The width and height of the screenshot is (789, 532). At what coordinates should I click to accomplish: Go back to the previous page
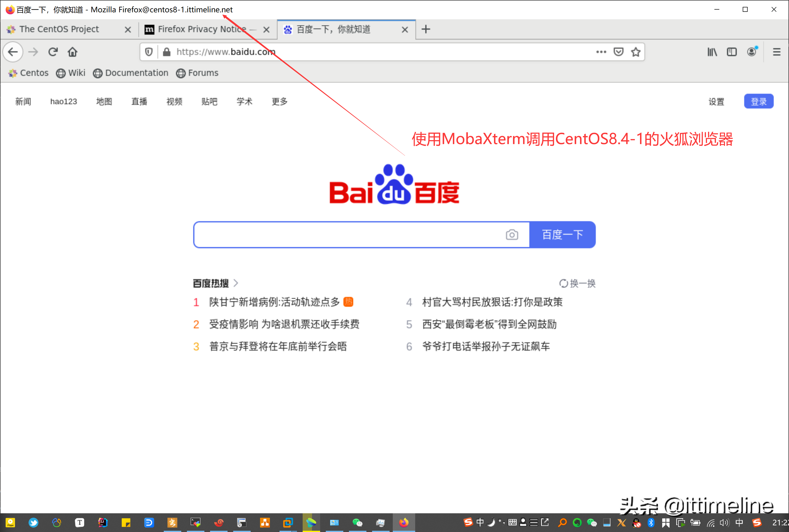coord(13,52)
